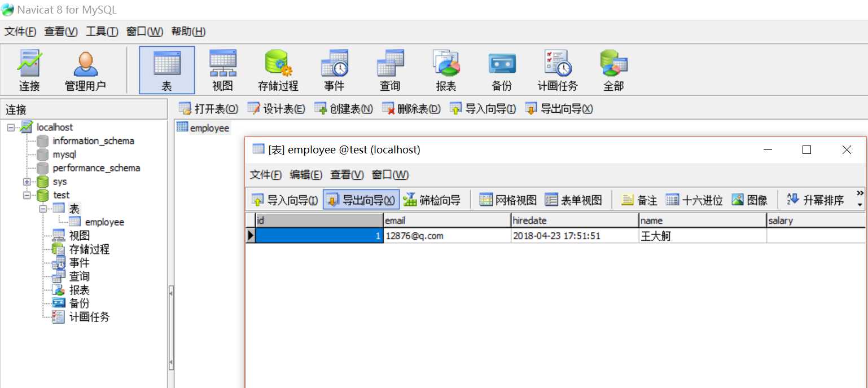
Task: Open 文件 menu in main window
Action: 20,32
